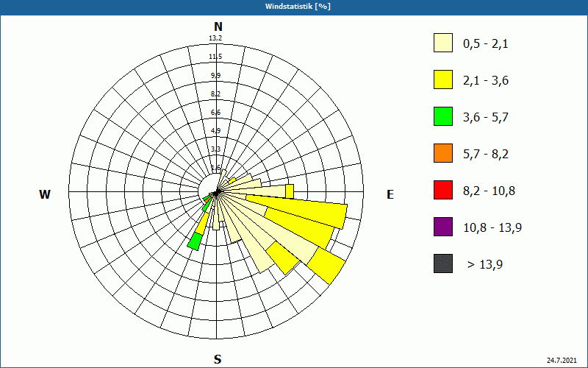Click the W compass label
Screen dimensions: 588x368
pyautogui.click(x=45, y=194)
